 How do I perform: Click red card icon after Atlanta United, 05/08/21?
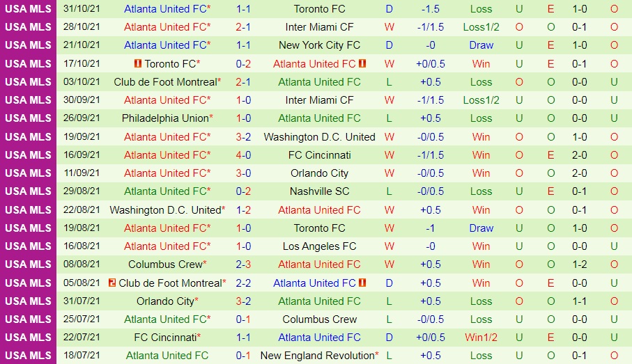point(362,283)
